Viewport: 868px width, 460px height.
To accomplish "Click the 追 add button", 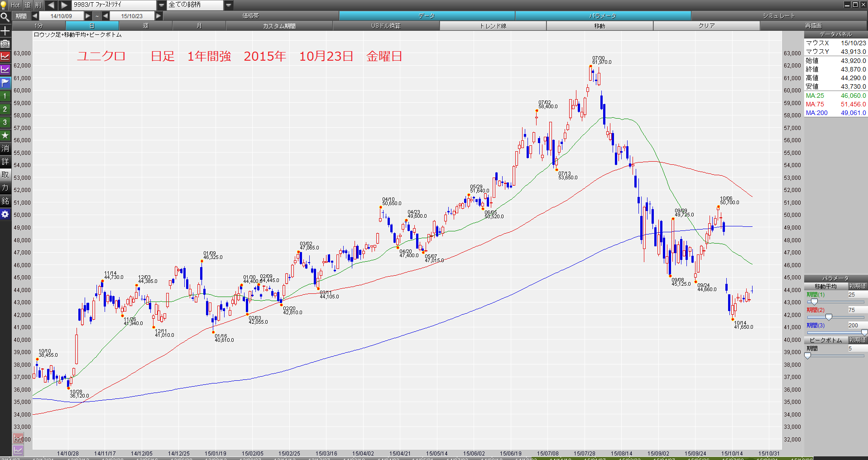I will [x=27, y=5].
